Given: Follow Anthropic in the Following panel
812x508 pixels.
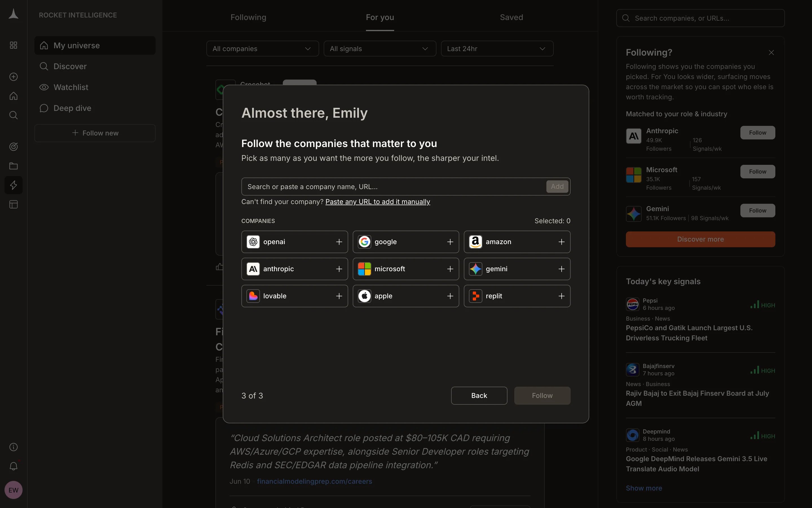Looking at the screenshot, I should click(x=757, y=133).
